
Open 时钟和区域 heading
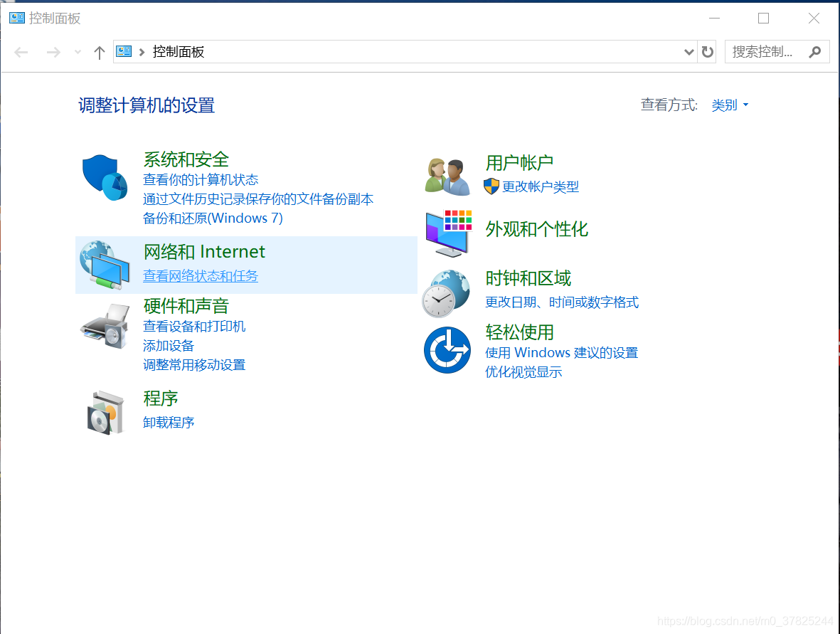pyautogui.click(x=528, y=278)
